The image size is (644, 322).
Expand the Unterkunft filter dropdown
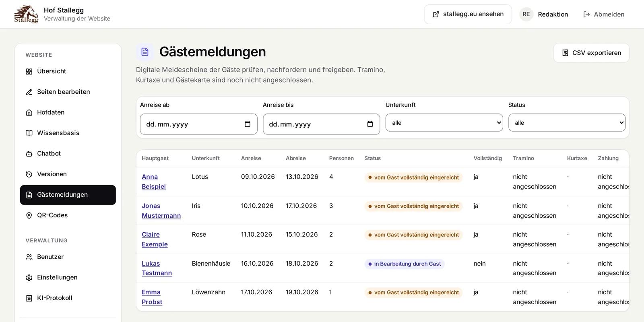click(x=444, y=123)
